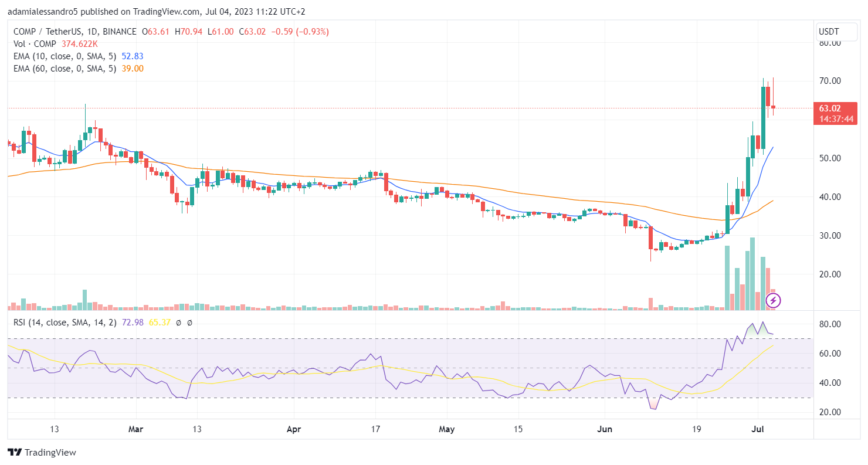Click the volume value 374.622K
This screenshot has height=465, width=868.
pos(81,44)
